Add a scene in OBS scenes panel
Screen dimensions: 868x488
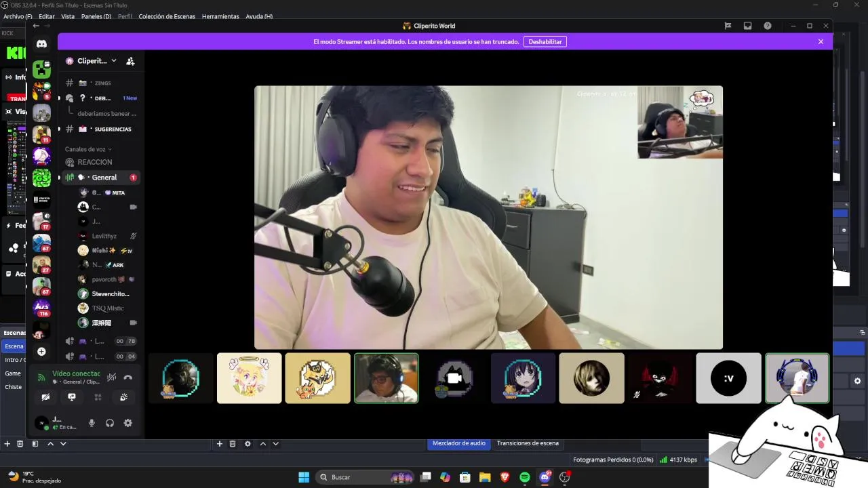[7, 444]
